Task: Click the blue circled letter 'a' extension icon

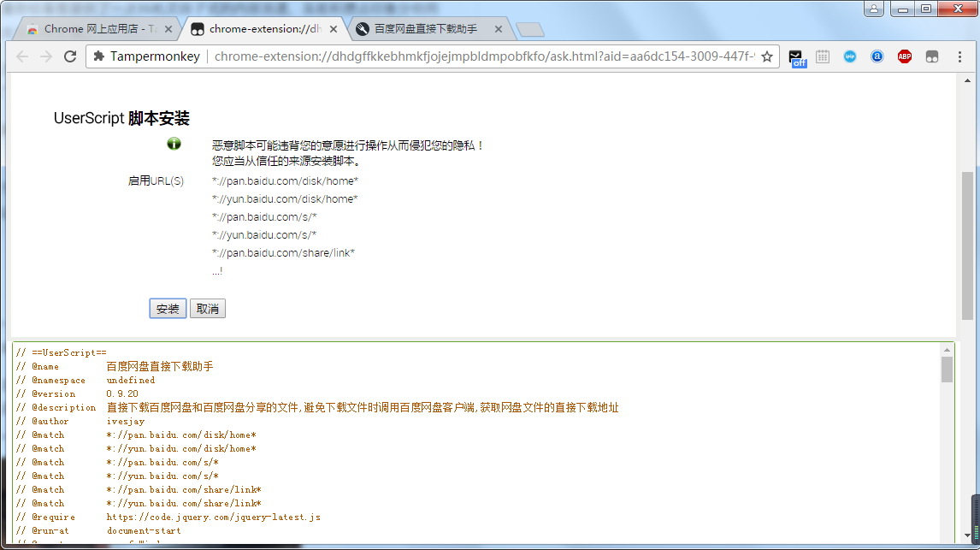Action: (x=877, y=56)
